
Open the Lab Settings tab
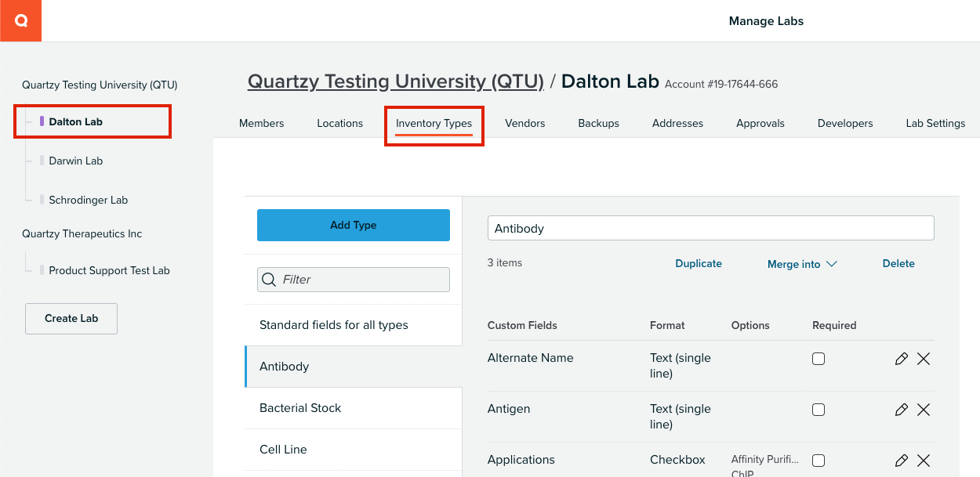(x=935, y=123)
